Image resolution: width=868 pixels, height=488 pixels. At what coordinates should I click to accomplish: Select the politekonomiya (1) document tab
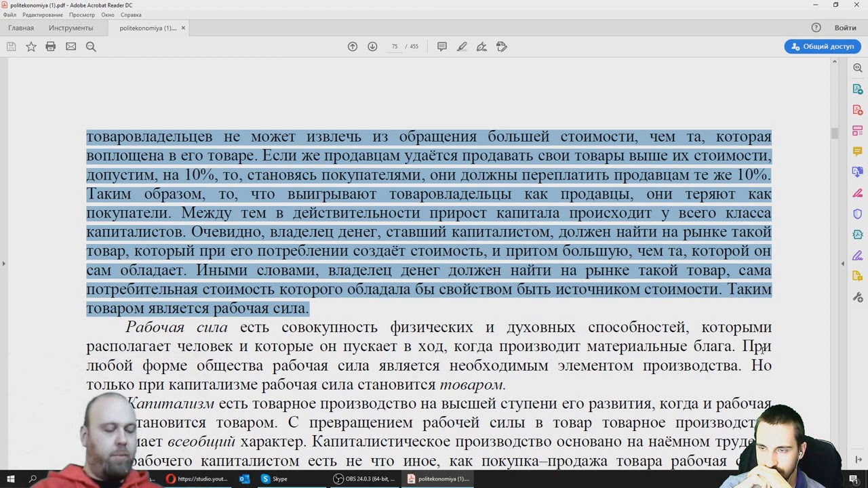pyautogui.click(x=148, y=28)
